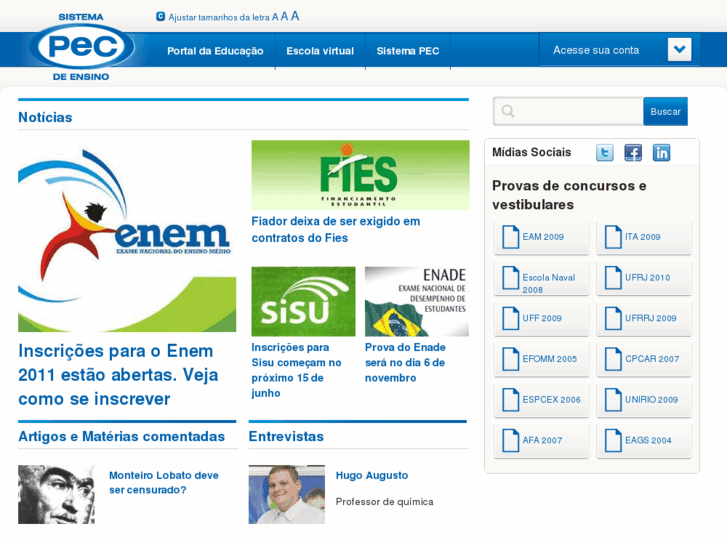This screenshot has height=545, width=727.
Task: Click the Provas de concursos e vestibulares heading
Action: click(569, 195)
